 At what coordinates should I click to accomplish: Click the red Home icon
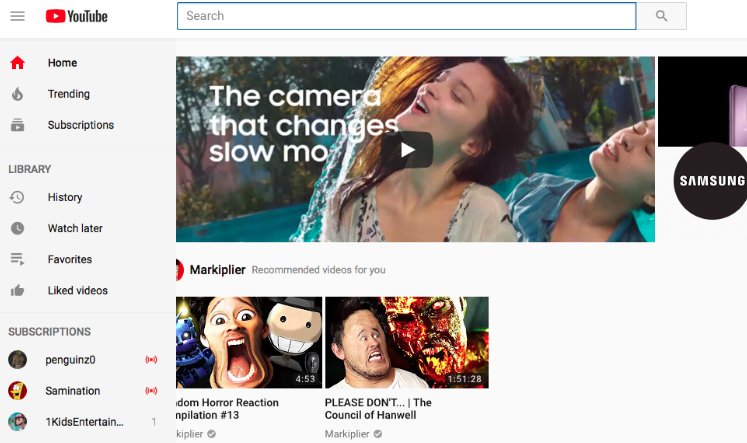(18, 62)
